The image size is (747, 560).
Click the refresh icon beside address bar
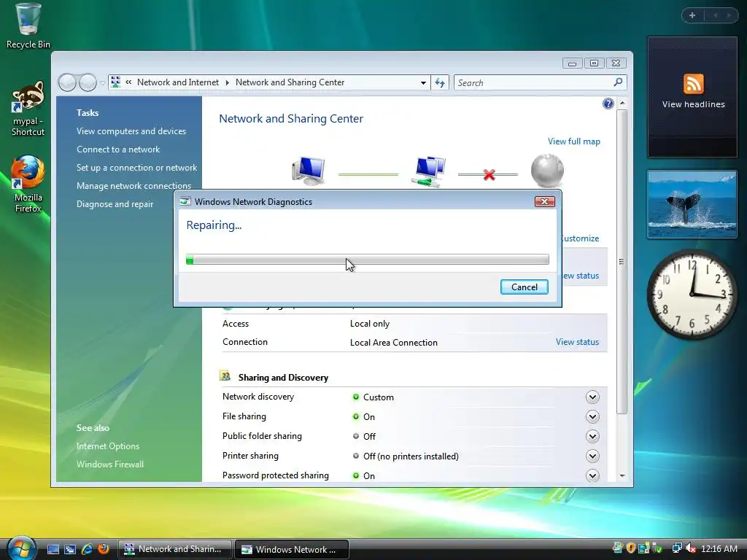(x=440, y=83)
